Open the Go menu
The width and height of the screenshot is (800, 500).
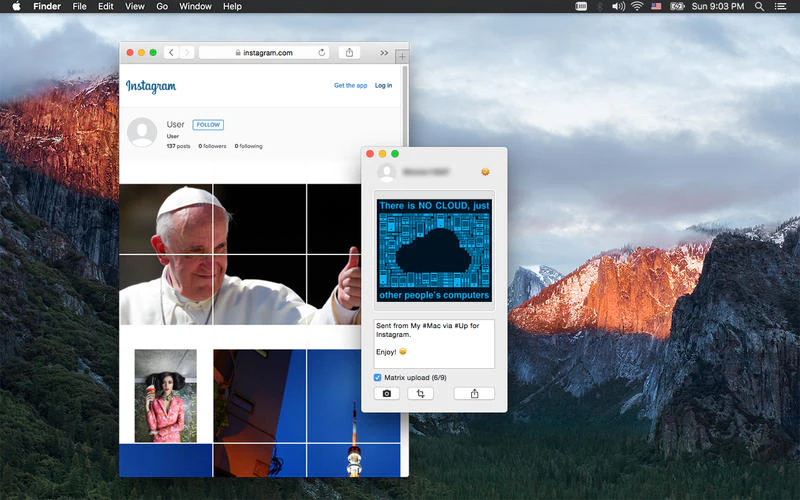click(162, 6)
